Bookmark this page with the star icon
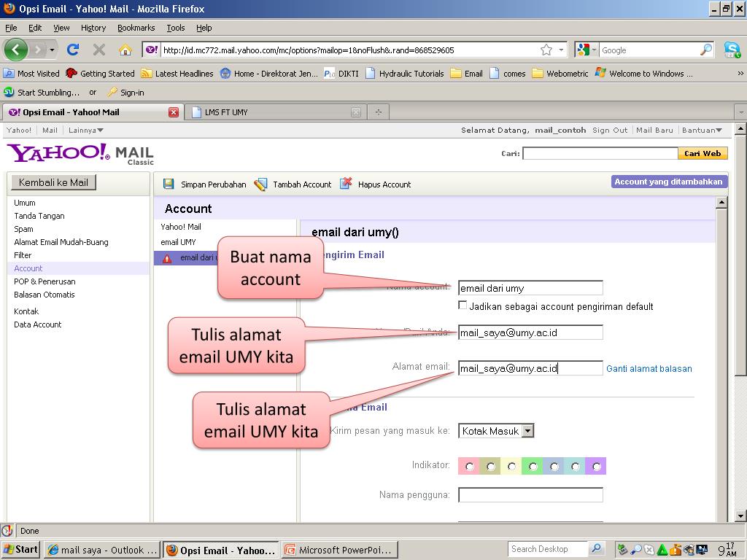Image resolution: width=747 pixels, height=560 pixels. pyautogui.click(x=546, y=50)
